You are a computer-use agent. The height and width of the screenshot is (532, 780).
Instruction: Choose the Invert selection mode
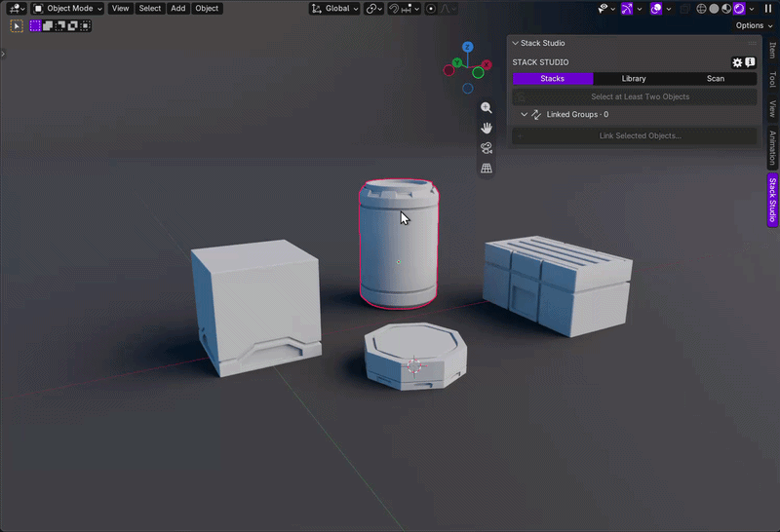point(72,26)
